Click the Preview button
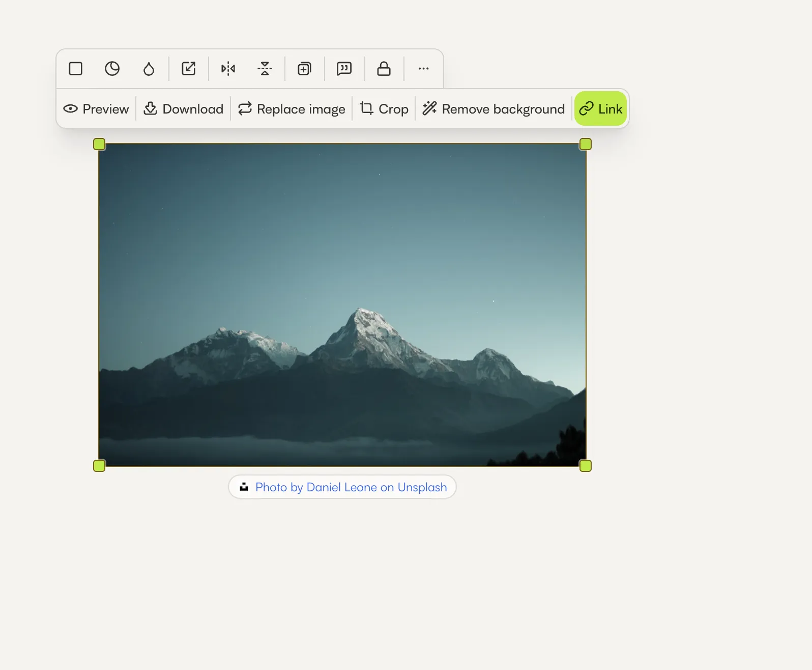The image size is (812, 670). (x=96, y=109)
